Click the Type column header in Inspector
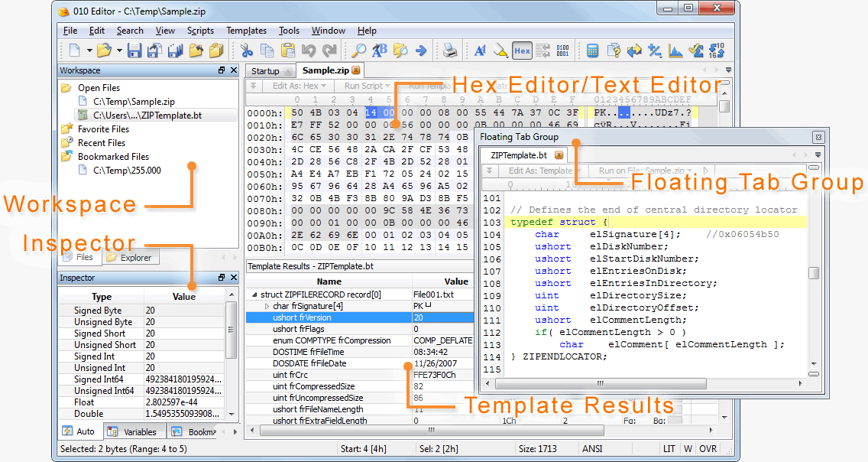Viewport: 868px width, 462px height. [102, 296]
